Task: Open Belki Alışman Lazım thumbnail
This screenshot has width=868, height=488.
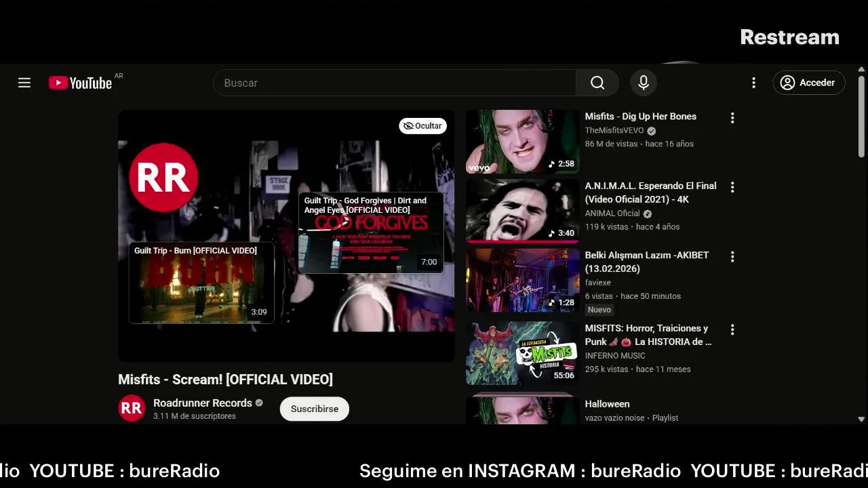Action: [523, 281]
